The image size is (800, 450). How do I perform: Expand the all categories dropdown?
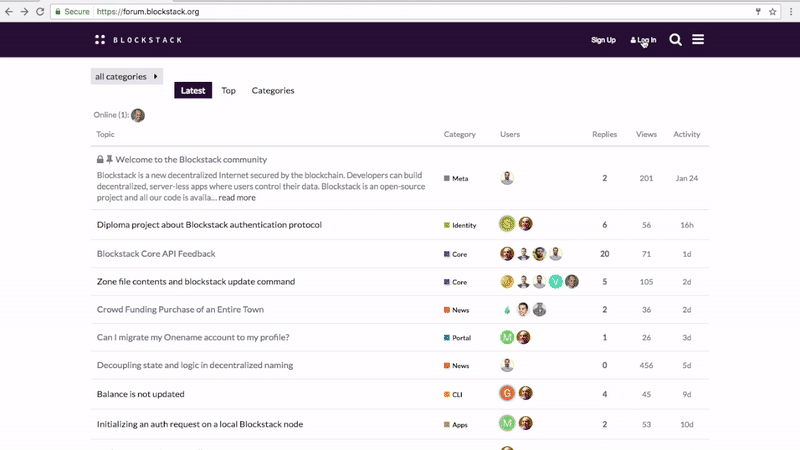[127, 77]
